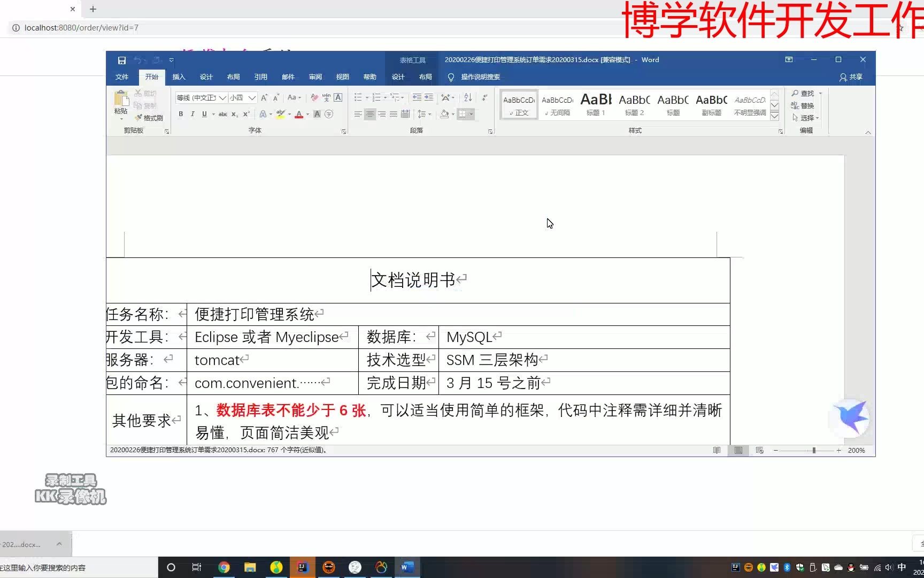
Task: Open the Select (选择) dropdown in Editing group
Action: tap(806, 118)
